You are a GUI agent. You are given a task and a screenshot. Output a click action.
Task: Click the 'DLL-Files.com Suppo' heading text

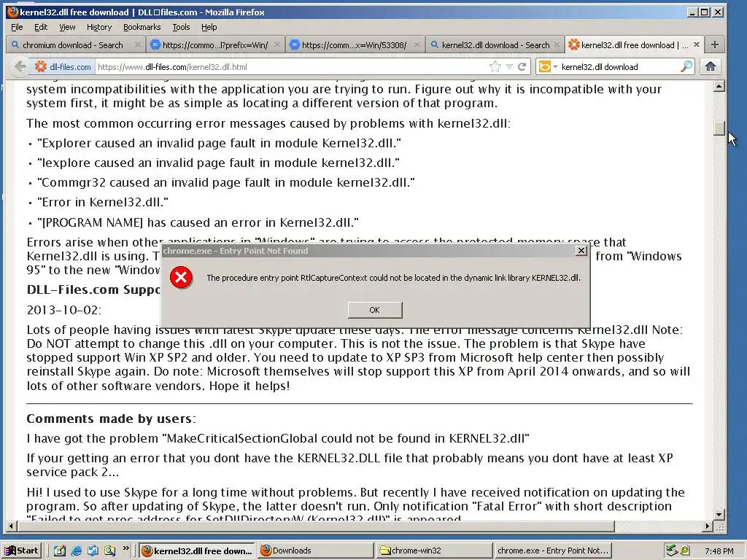[x=93, y=290]
